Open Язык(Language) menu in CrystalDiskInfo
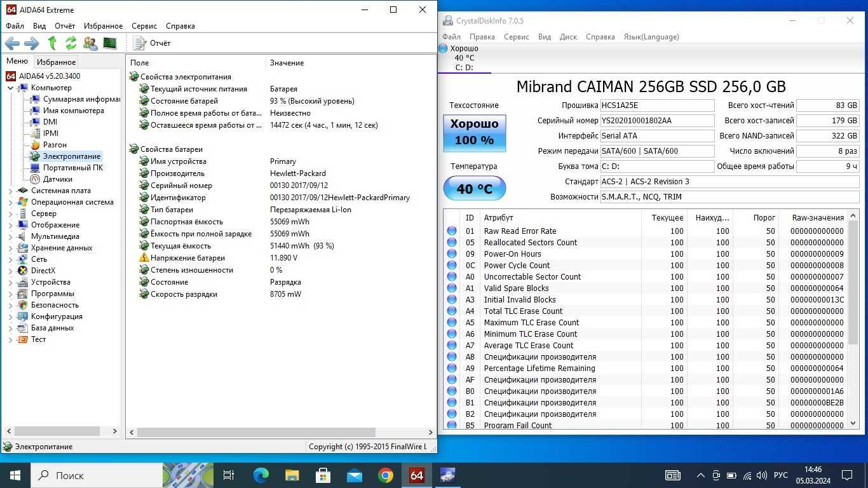 click(x=651, y=37)
